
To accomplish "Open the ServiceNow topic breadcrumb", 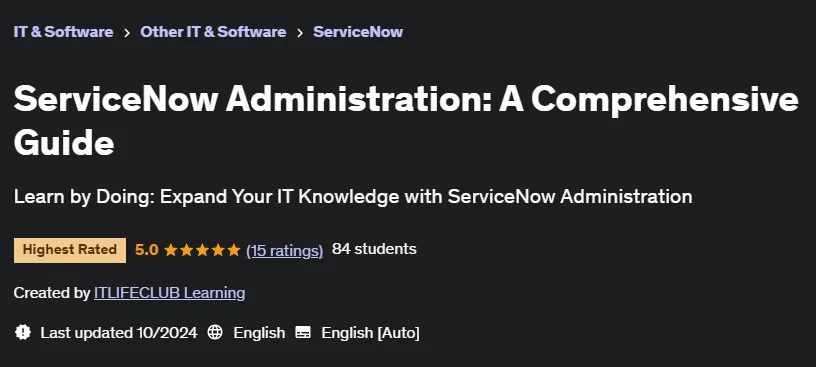I will (358, 32).
